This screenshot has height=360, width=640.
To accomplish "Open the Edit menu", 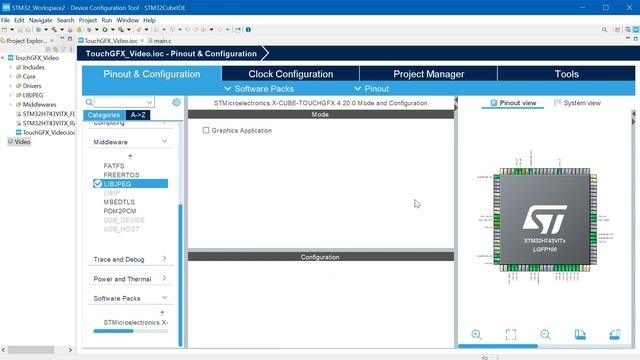I will (x=19, y=20).
